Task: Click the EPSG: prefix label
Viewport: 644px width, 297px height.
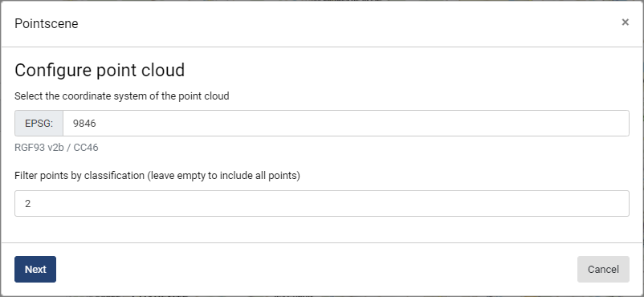Action: (x=39, y=124)
